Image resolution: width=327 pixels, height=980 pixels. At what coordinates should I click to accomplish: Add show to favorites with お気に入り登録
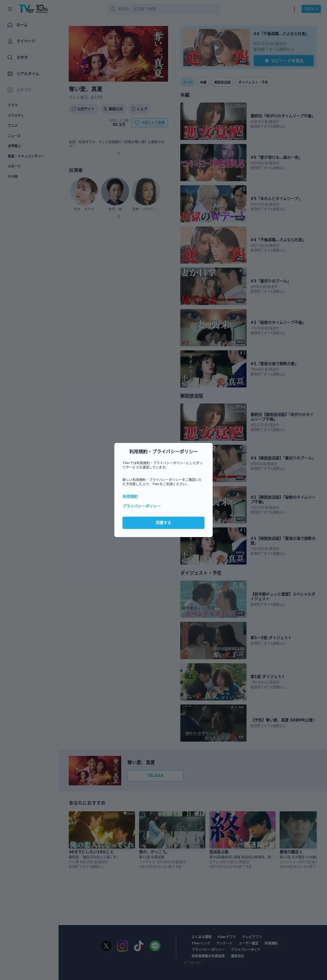click(149, 123)
